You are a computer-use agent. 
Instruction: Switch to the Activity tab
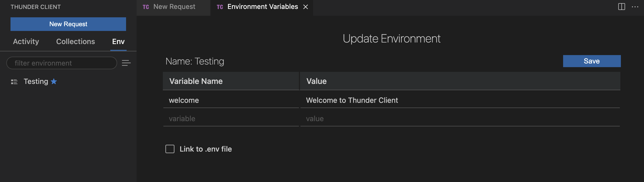tap(25, 41)
